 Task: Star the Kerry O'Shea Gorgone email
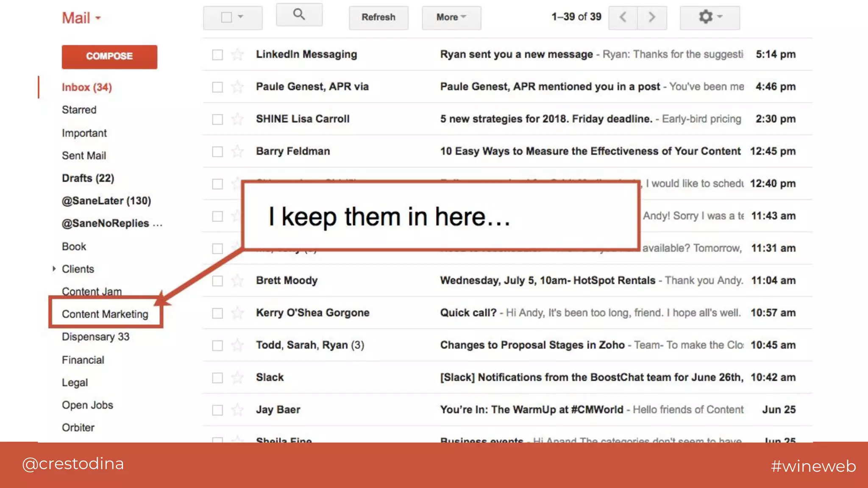237,313
